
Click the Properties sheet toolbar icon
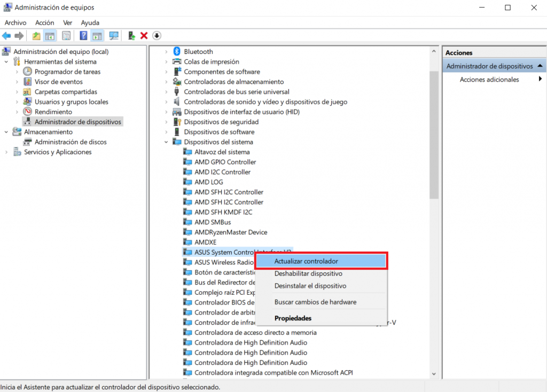click(x=66, y=36)
